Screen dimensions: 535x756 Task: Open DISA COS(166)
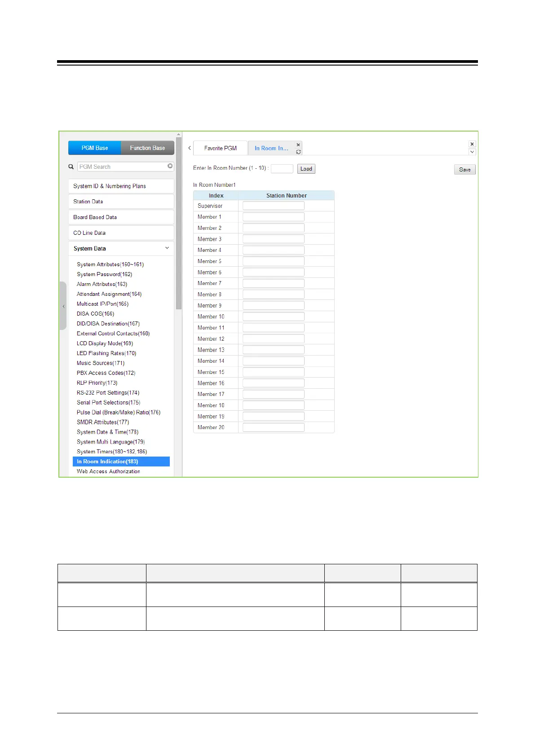95,314
